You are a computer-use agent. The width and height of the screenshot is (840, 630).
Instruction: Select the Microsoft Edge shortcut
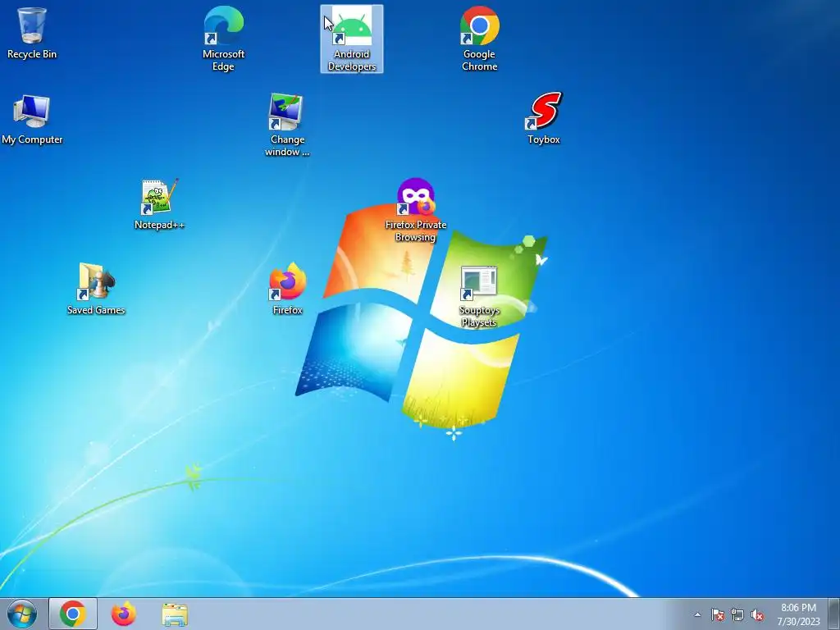pyautogui.click(x=223, y=39)
